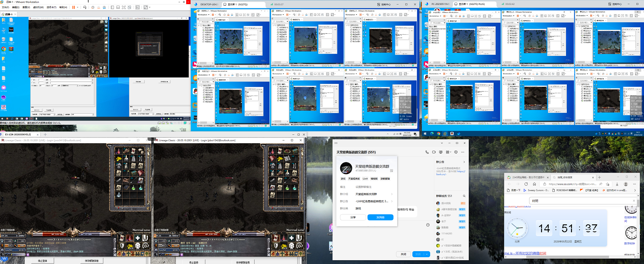Click browser profile avatar icon
This screenshot has height=264, width=644.
click(625, 184)
